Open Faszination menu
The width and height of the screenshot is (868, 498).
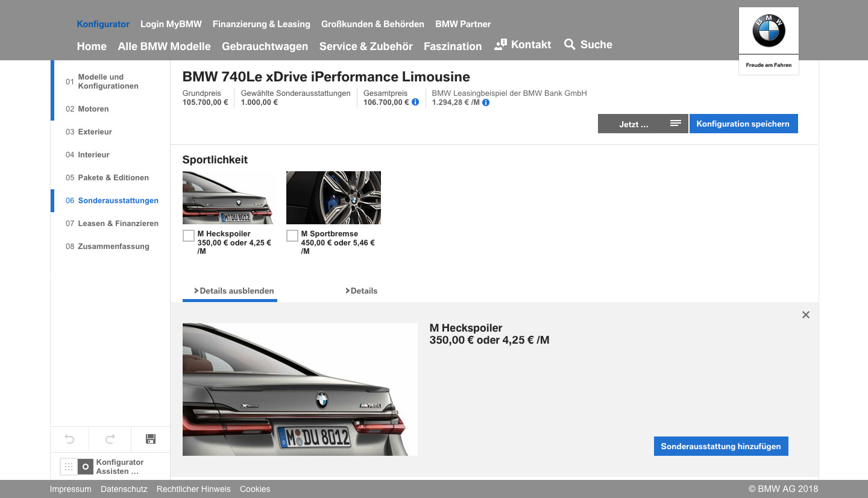453,46
